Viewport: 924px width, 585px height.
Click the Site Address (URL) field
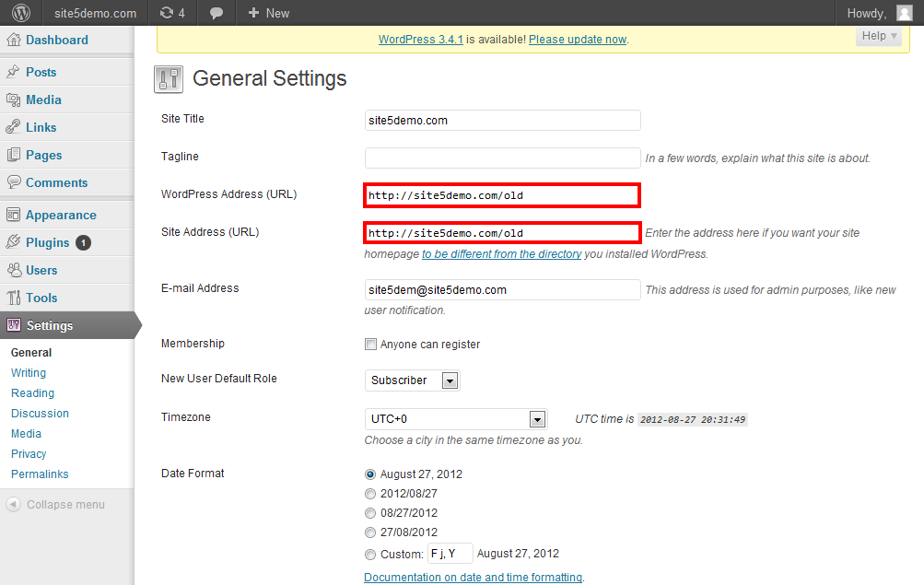pos(503,233)
